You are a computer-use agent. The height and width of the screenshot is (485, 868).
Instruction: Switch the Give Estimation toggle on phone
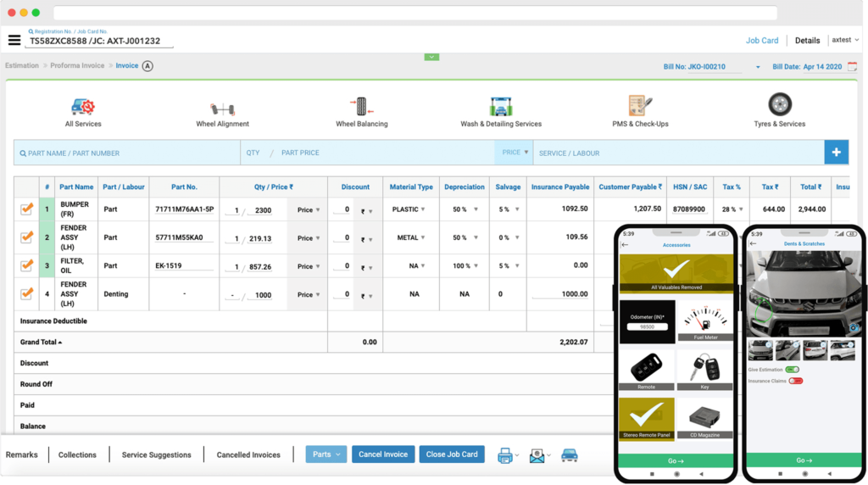(x=793, y=370)
